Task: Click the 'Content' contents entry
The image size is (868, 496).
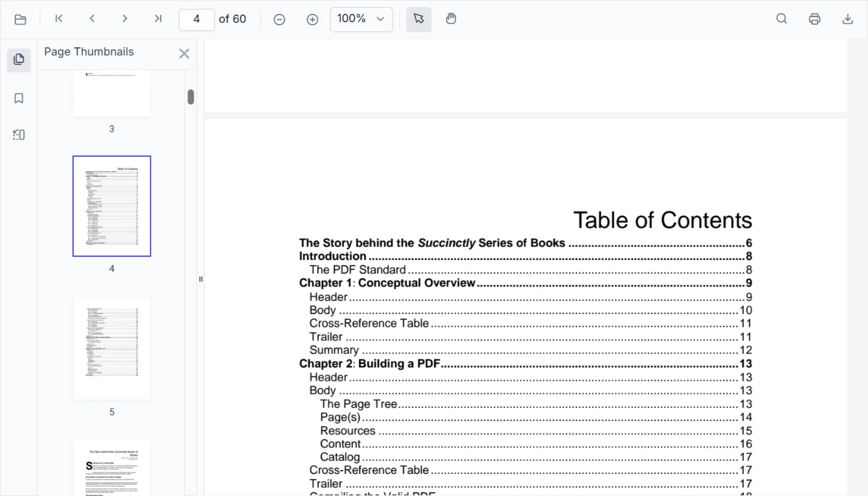Action: click(536, 444)
